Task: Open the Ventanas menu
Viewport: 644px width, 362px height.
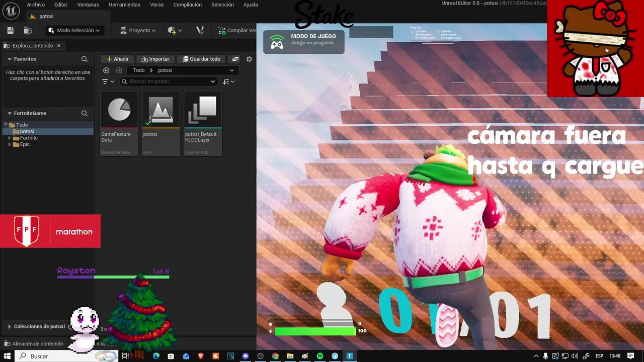Action: click(88, 5)
